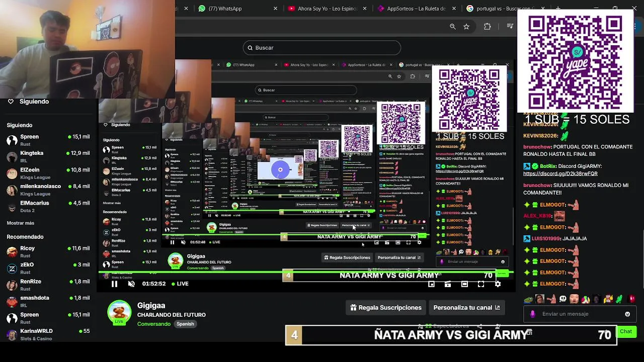This screenshot has height=362, width=644.
Task: Open ElZeein channel in sidebar
Action: (x=48, y=173)
